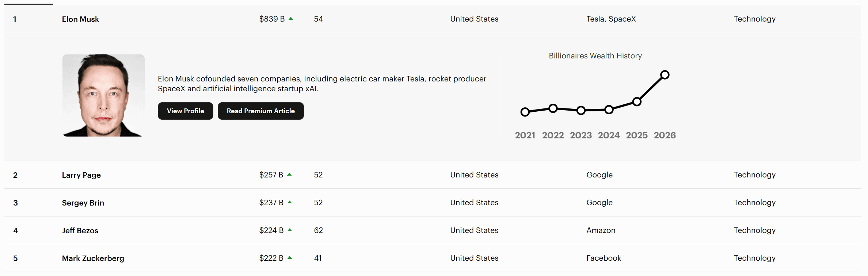Expand the Sergey Brin row
Screen dimensions: 868x276
click(x=83, y=203)
